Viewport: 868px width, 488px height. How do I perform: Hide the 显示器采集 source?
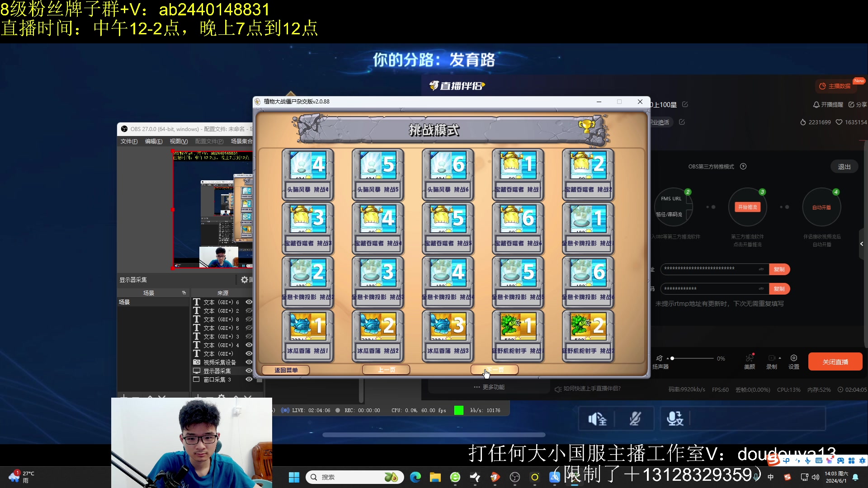[x=249, y=371]
